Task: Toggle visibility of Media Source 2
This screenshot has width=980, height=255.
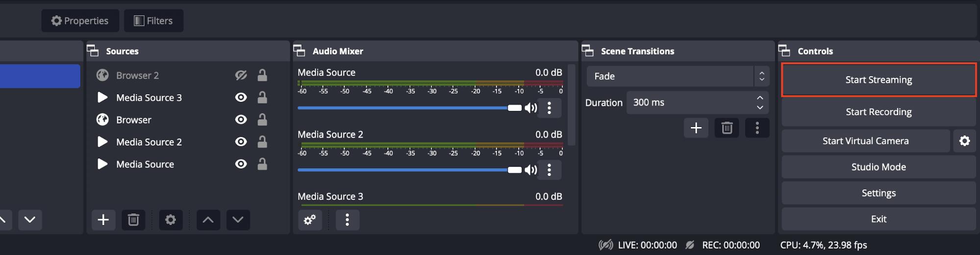Action: [x=241, y=142]
